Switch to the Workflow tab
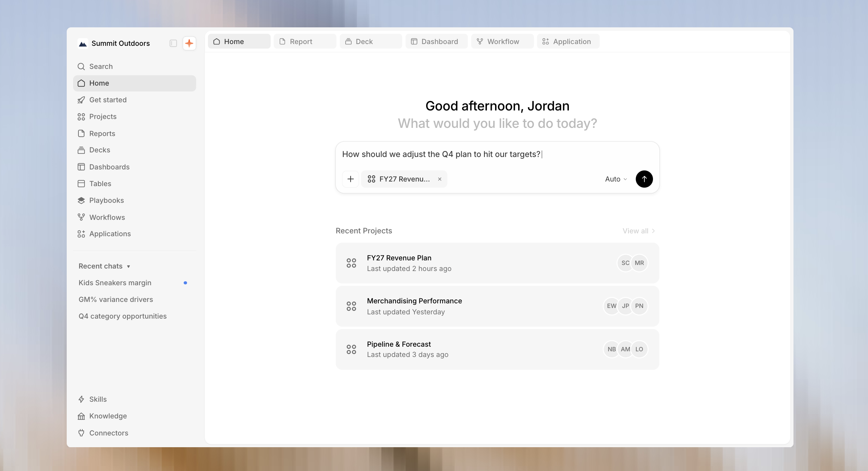Image resolution: width=868 pixels, height=471 pixels. pos(502,42)
